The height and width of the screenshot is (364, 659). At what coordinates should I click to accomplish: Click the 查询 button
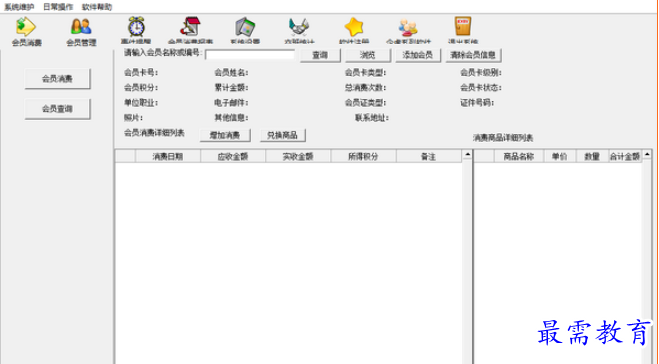(320, 55)
